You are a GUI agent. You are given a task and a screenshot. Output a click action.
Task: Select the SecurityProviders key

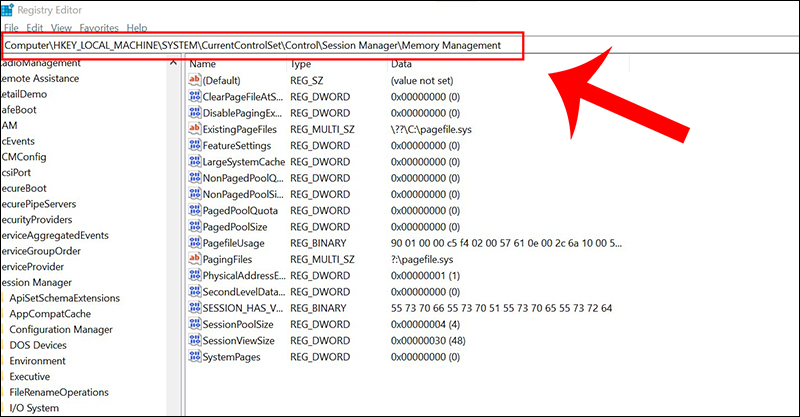click(36, 220)
